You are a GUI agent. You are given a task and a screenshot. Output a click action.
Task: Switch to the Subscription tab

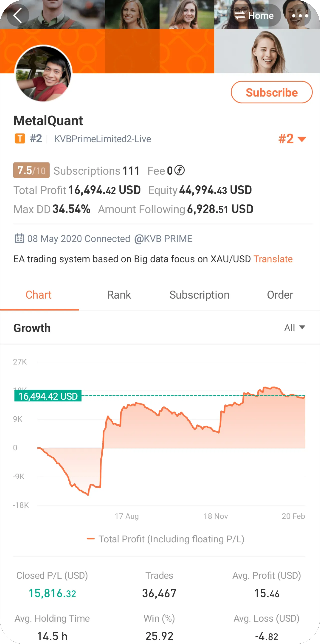pos(199,295)
